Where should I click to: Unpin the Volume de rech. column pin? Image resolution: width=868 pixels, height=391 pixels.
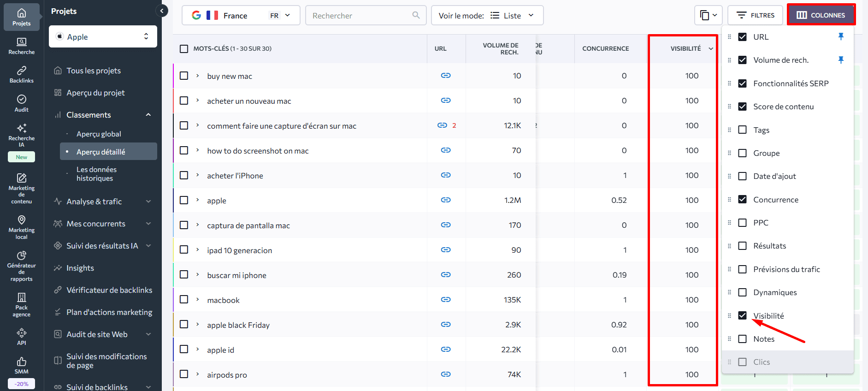point(841,60)
